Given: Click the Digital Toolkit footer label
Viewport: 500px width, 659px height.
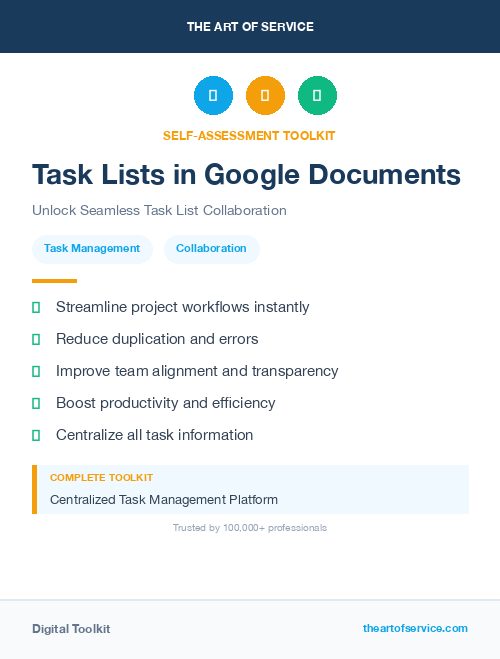Looking at the screenshot, I should pos(71,629).
